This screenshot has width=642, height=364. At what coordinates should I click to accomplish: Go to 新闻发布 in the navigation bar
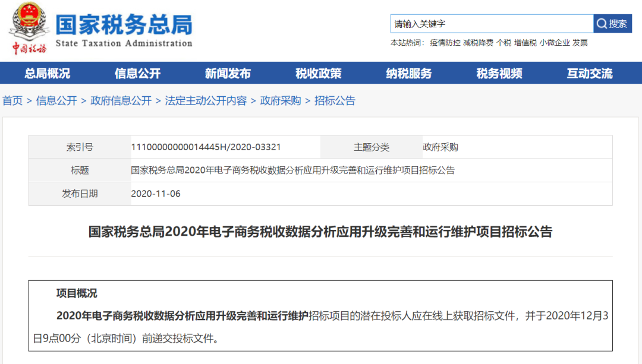(228, 74)
